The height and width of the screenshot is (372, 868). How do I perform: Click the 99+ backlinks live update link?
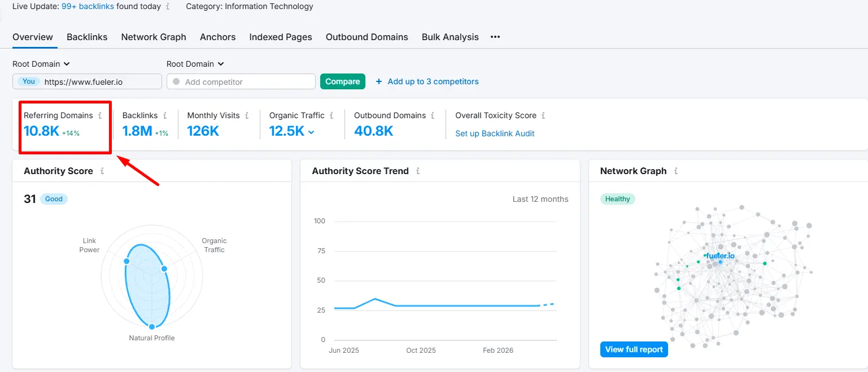[88, 7]
